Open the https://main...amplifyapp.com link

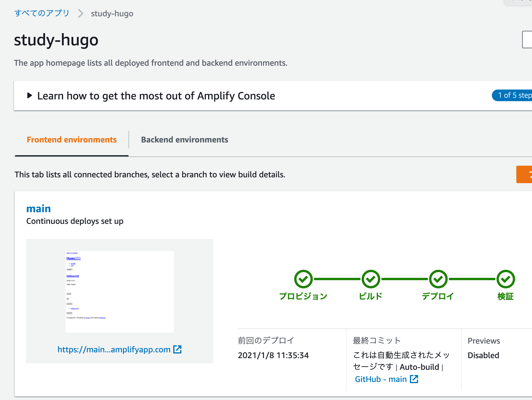tap(114, 349)
